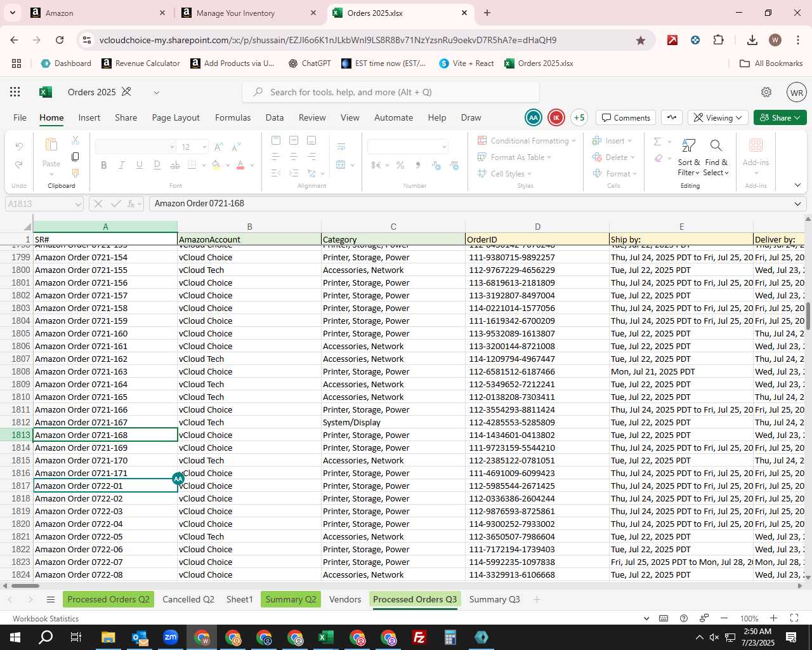Open the Revenue Calculator bookmark

click(141, 63)
